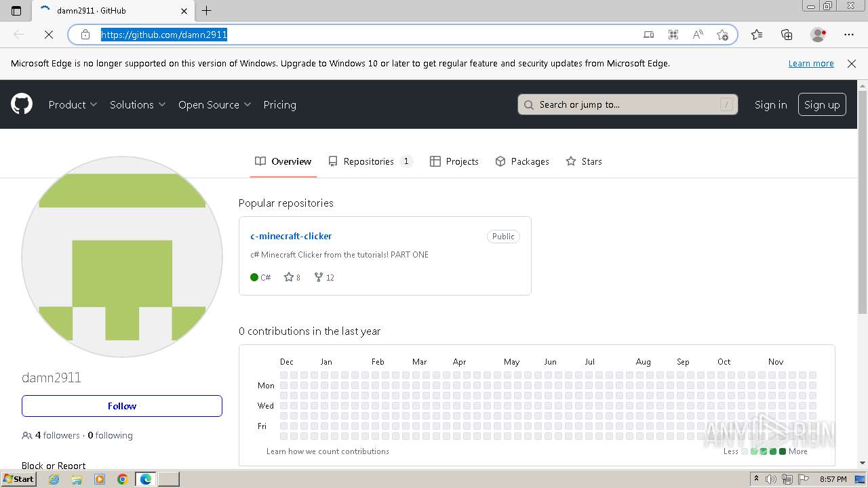The width and height of the screenshot is (868, 488).
Task: Click the Action Center flag icon
Action: pyautogui.click(x=804, y=479)
